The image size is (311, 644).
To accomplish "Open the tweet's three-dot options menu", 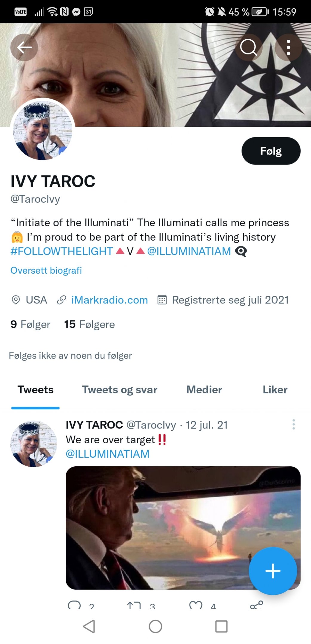I will pyautogui.click(x=294, y=424).
